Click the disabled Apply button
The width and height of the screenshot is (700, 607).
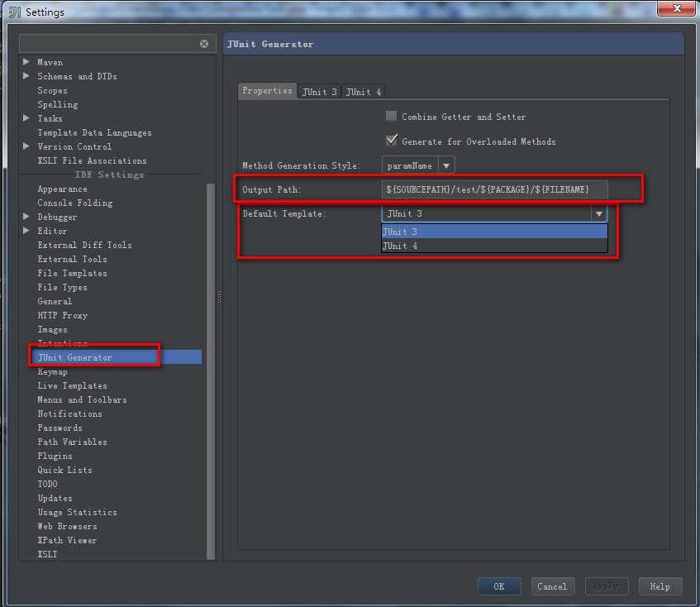606,586
